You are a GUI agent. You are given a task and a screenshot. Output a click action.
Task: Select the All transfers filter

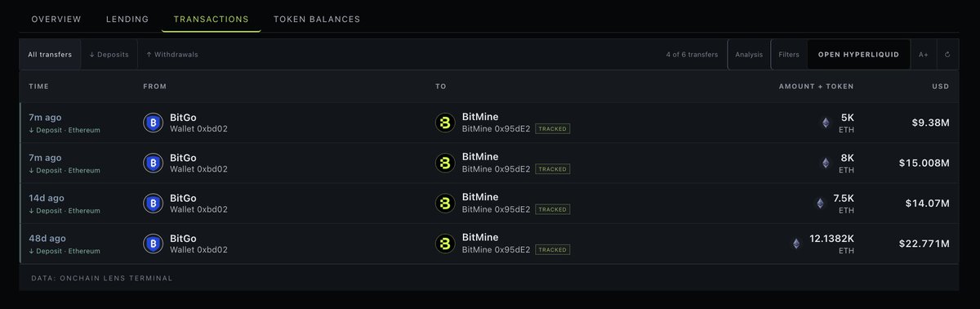[50, 55]
